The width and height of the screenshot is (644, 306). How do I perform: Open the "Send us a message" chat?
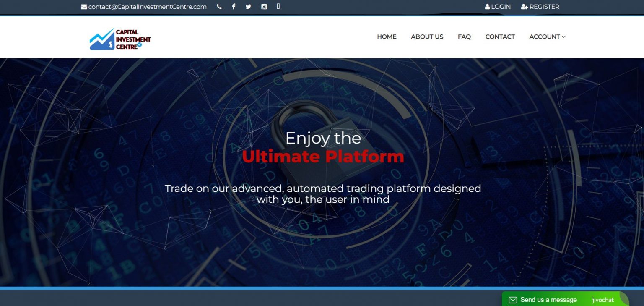548,300
